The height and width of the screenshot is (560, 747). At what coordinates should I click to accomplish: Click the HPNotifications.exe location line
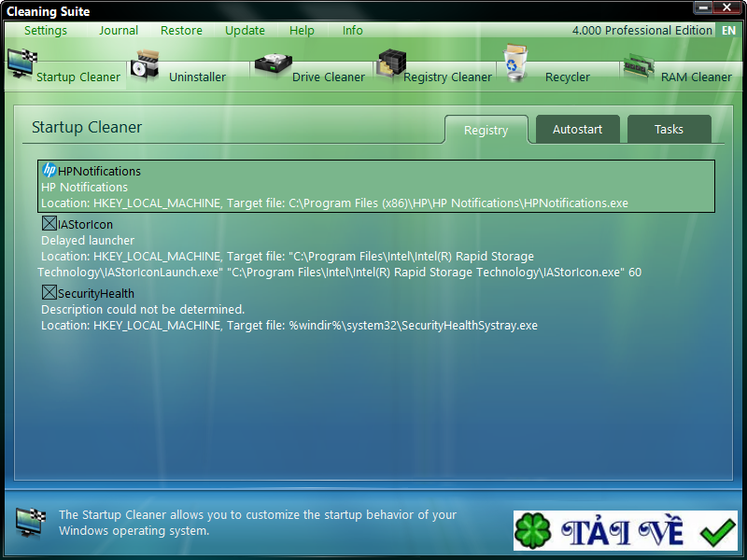[x=334, y=203]
